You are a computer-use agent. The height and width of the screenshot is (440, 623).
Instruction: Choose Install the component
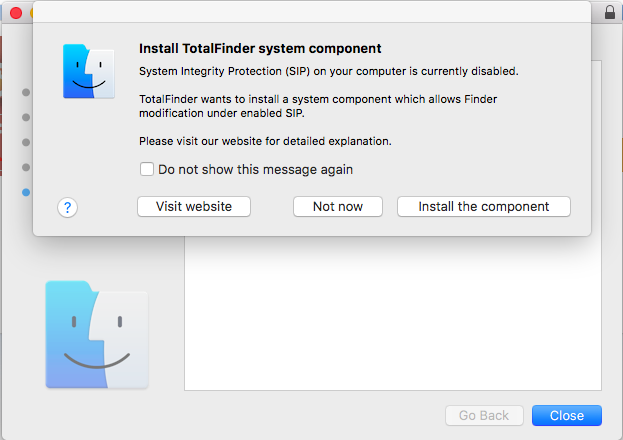[x=484, y=206]
